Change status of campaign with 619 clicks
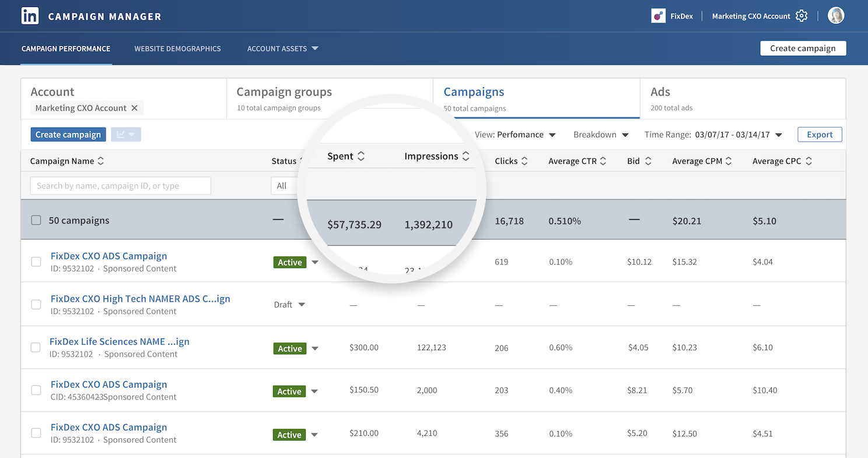This screenshot has height=458, width=868. (x=315, y=263)
